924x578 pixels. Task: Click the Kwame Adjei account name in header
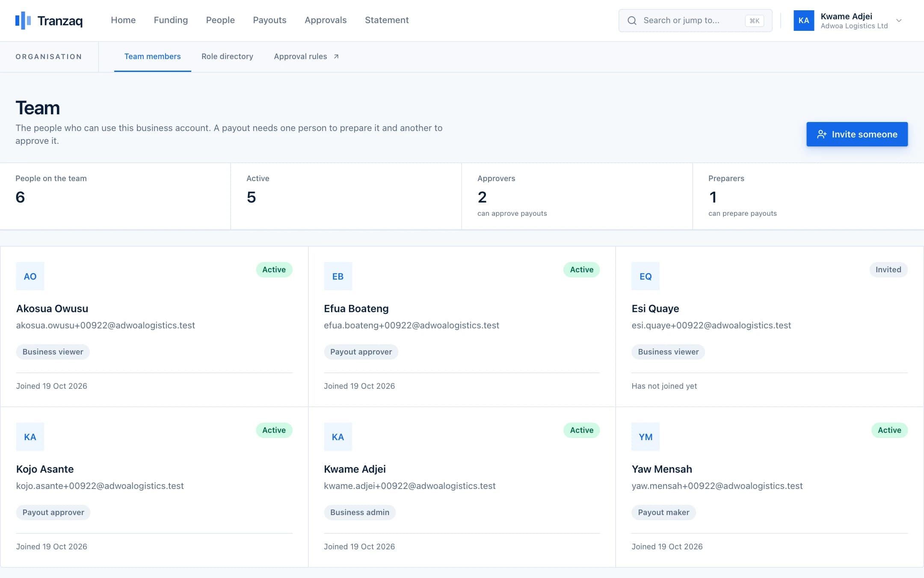coord(846,16)
